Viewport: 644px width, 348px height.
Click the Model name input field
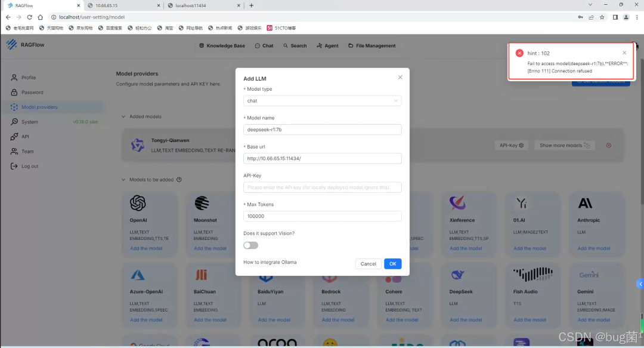323,130
